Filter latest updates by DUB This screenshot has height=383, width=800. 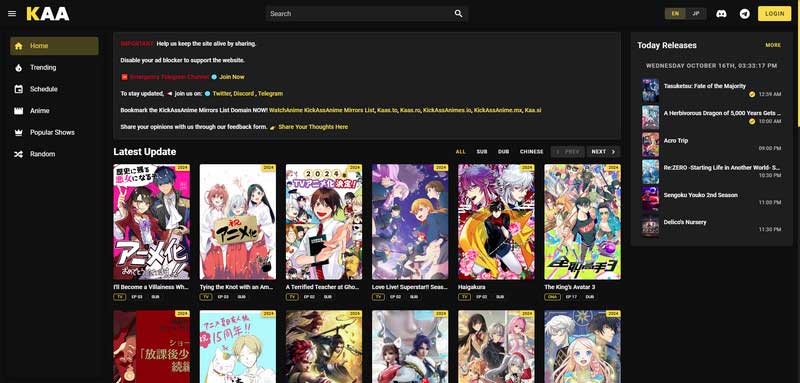pos(503,151)
